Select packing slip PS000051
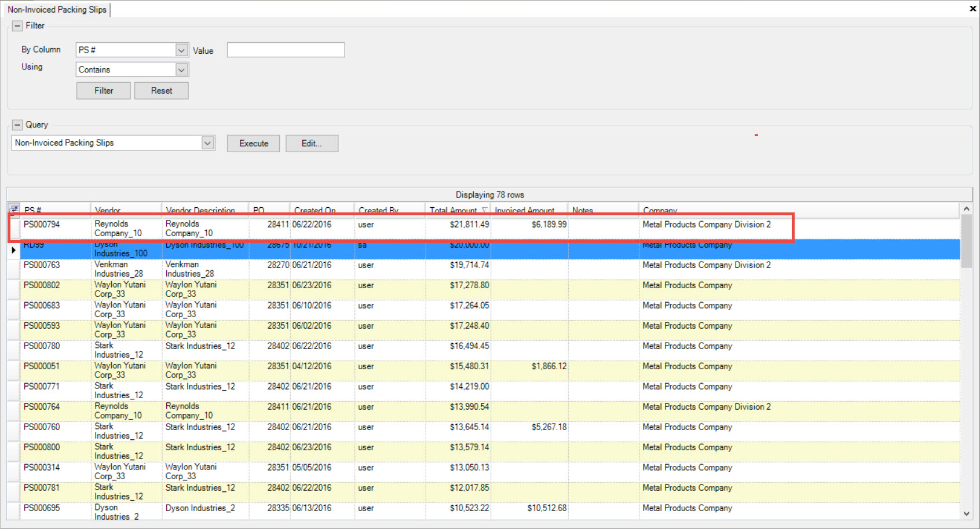Viewport: 980px width, 529px height. [42, 366]
